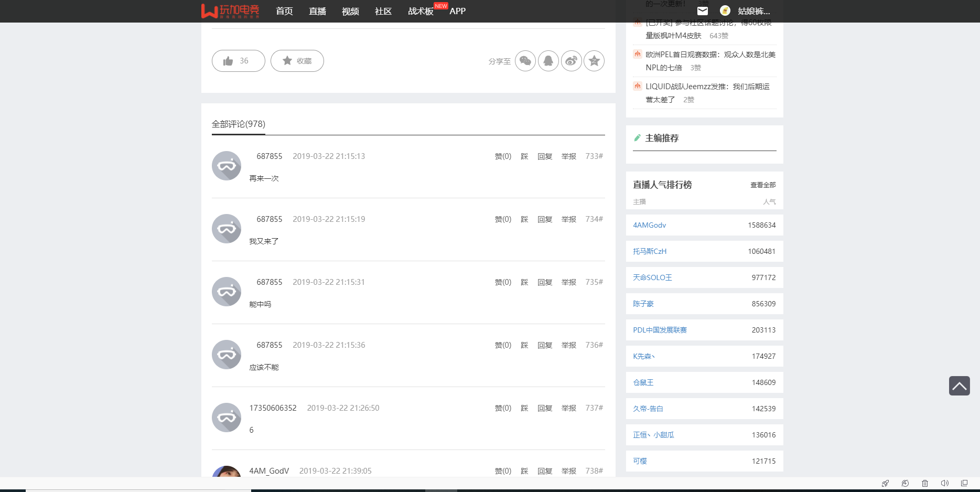Reply to comment 737#
Image resolution: width=980 pixels, height=492 pixels.
pos(545,408)
